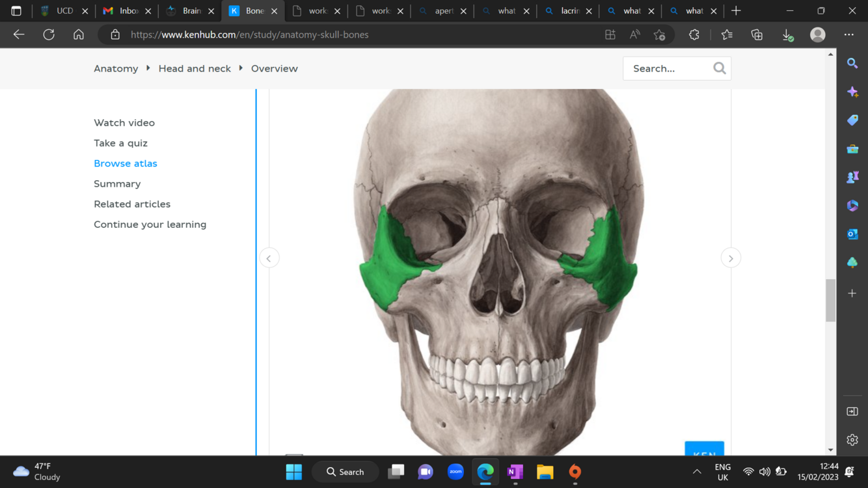Open browser Extensions menu
The image size is (868, 488).
[694, 34]
